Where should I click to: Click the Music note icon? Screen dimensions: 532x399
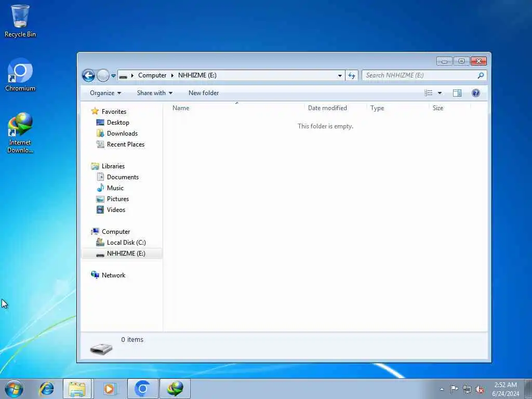pyautogui.click(x=100, y=188)
